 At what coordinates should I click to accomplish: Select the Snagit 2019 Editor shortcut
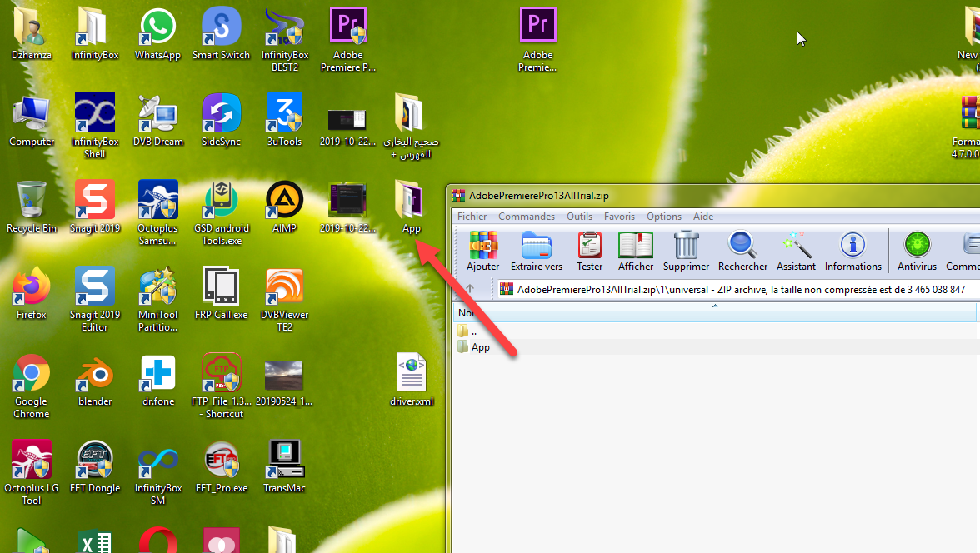click(x=94, y=299)
